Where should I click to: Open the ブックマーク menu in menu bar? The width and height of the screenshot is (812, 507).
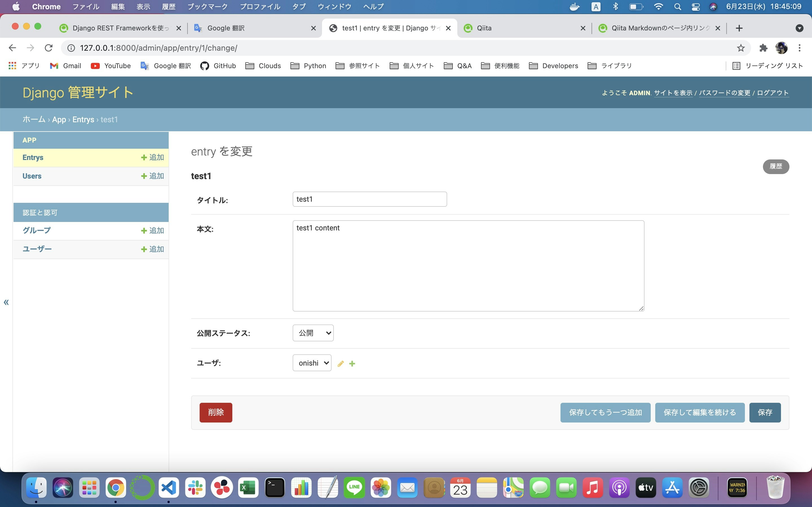[x=207, y=7]
